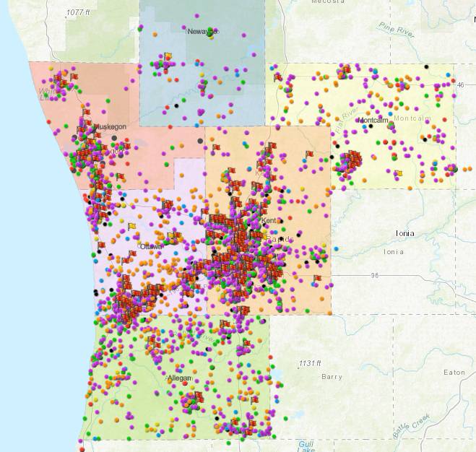Click the 1077 ft elevation label
This screenshot has width=476, height=452.
point(78,13)
